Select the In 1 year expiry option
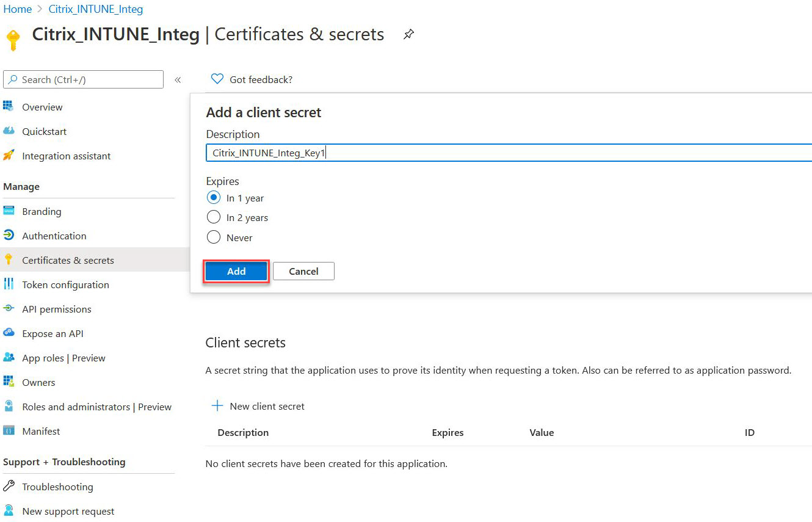This screenshot has width=812, height=522. click(x=214, y=198)
